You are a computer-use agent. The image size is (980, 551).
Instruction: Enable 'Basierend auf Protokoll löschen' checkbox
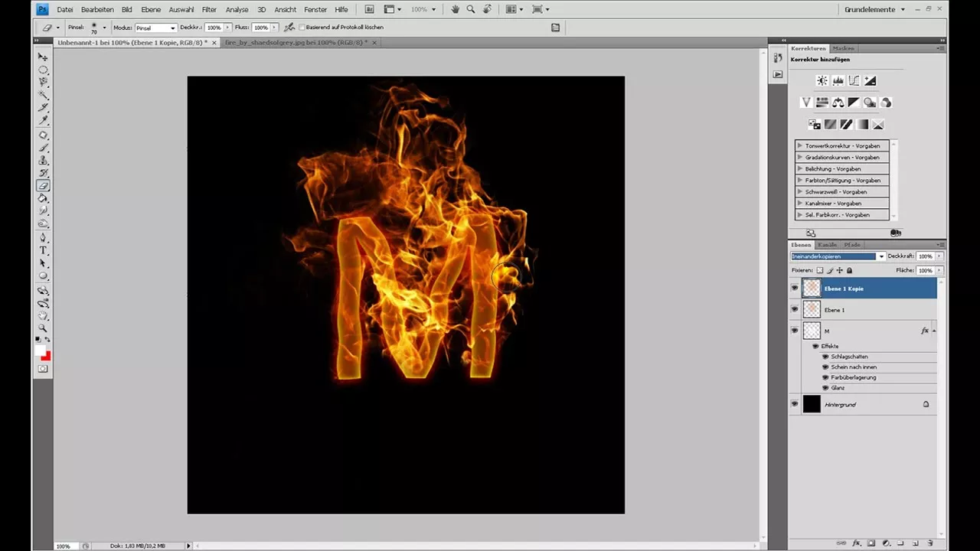point(302,27)
